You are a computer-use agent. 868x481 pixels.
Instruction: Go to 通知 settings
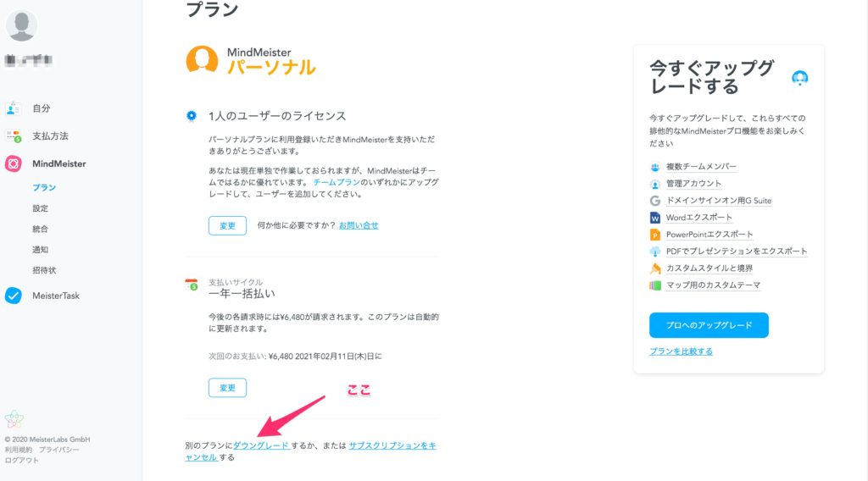point(41,250)
